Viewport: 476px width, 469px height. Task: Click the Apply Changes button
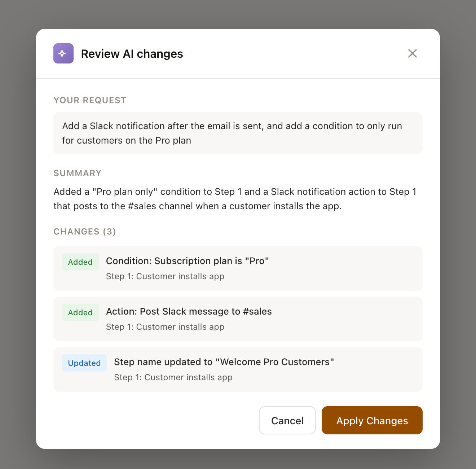(x=372, y=420)
